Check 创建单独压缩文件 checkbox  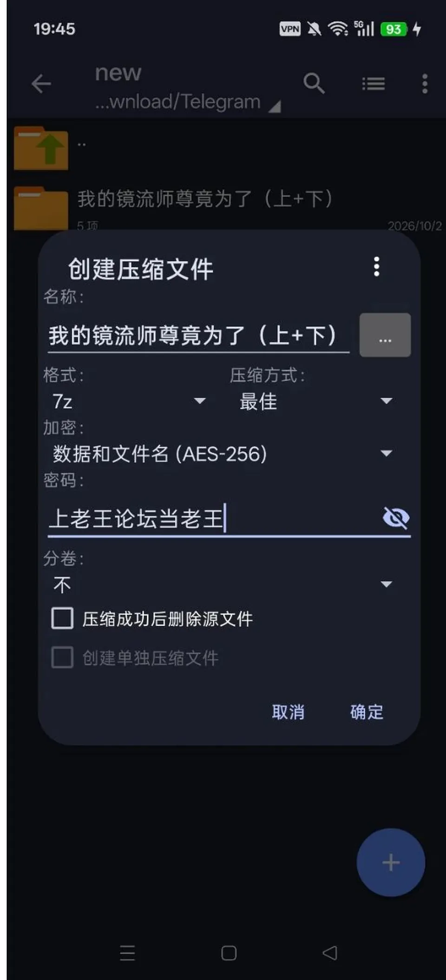click(62, 657)
